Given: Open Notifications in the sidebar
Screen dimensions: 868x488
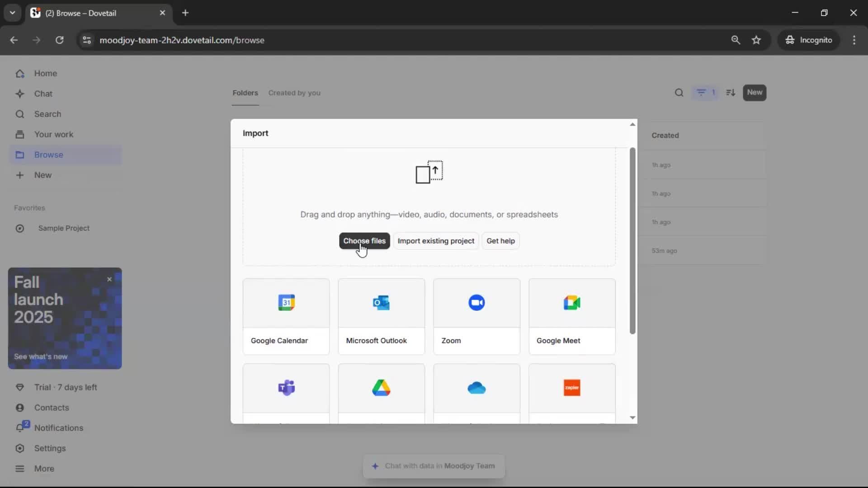Looking at the screenshot, I should [x=58, y=428].
